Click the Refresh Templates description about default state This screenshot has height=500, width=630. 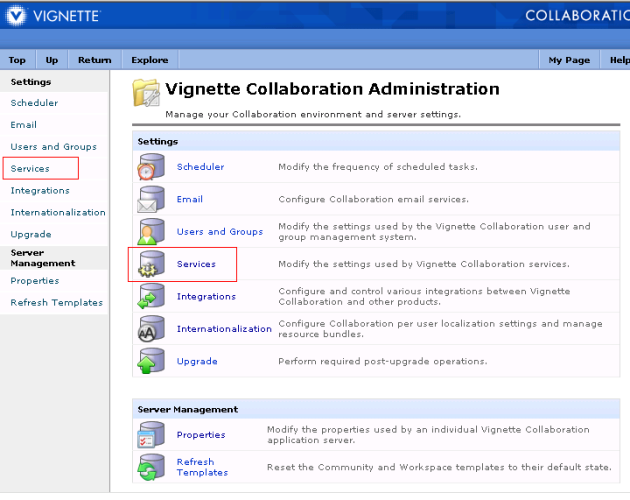[x=439, y=467]
